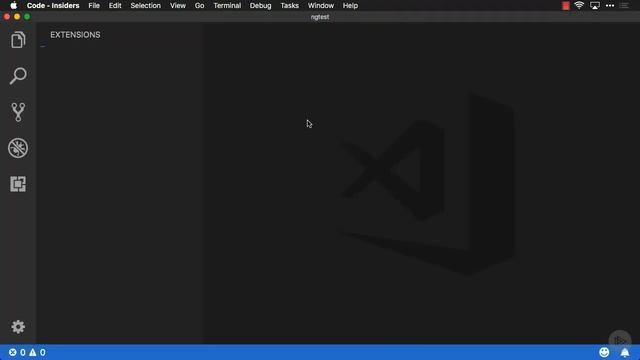Screen dimensions: 640x360
Task: Open the Explorer view in activity bar
Action: coord(18,40)
